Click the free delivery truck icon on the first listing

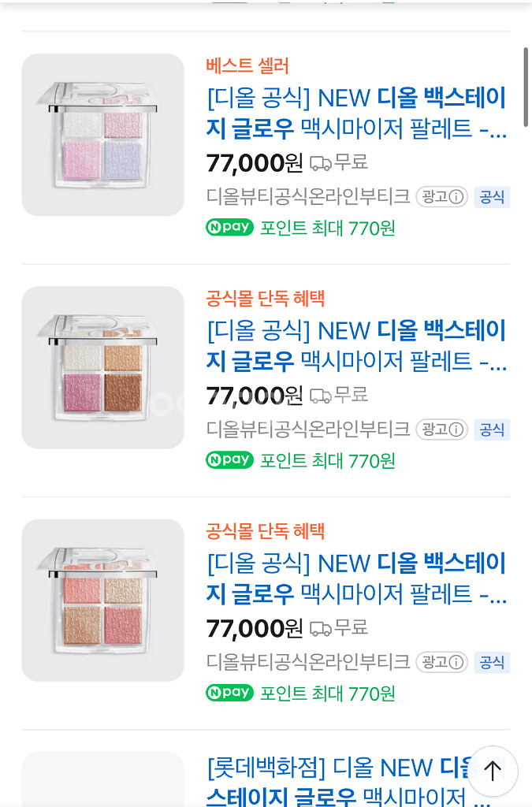click(321, 163)
